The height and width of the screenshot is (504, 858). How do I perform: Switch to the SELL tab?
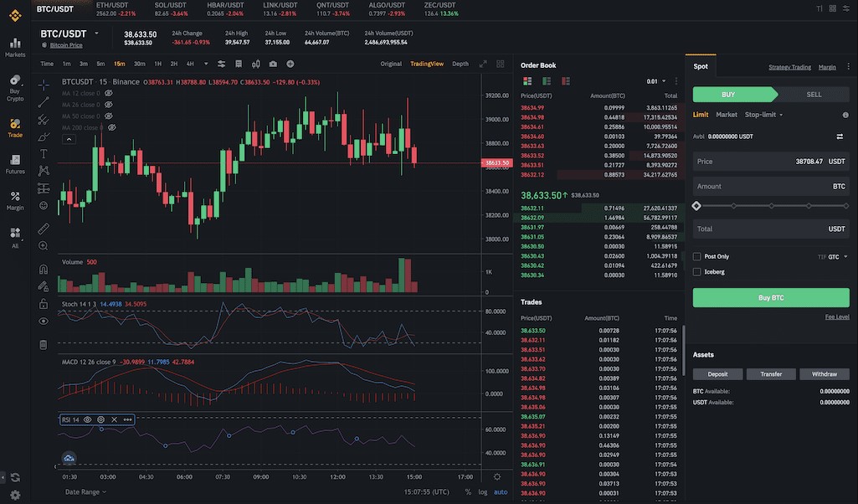[814, 95]
